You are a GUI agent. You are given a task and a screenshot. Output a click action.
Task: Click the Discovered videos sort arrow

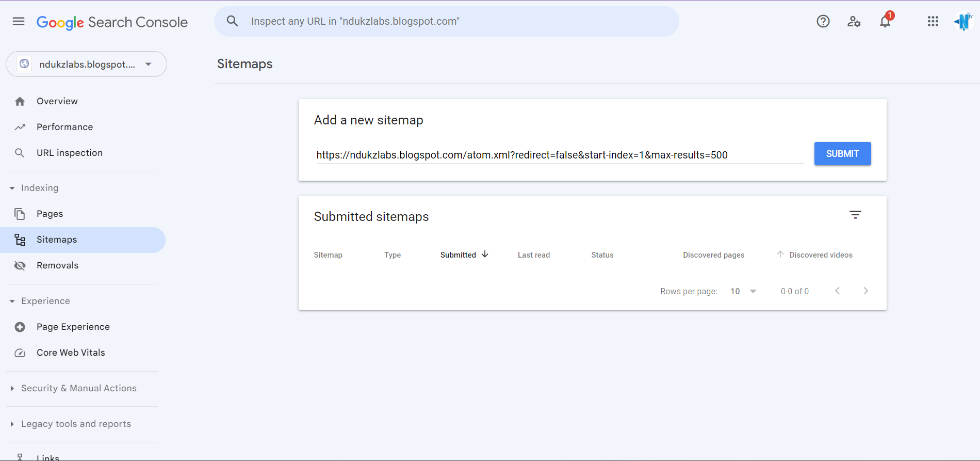tap(780, 255)
